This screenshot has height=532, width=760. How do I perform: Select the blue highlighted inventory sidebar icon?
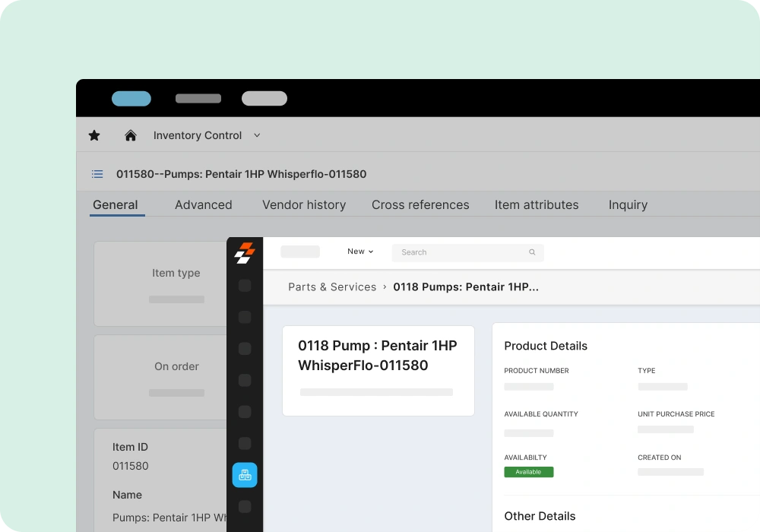pos(245,475)
